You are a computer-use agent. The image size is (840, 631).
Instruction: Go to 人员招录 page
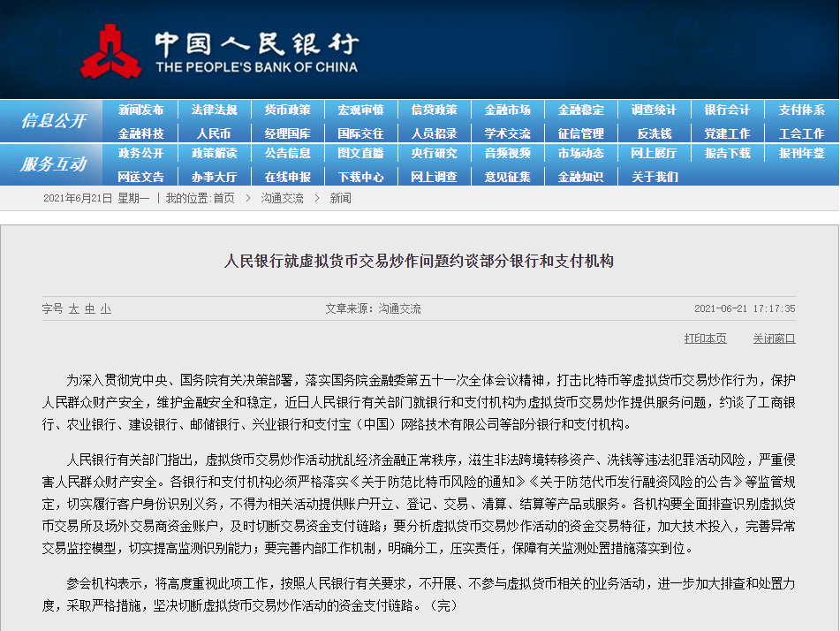click(434, 133)
